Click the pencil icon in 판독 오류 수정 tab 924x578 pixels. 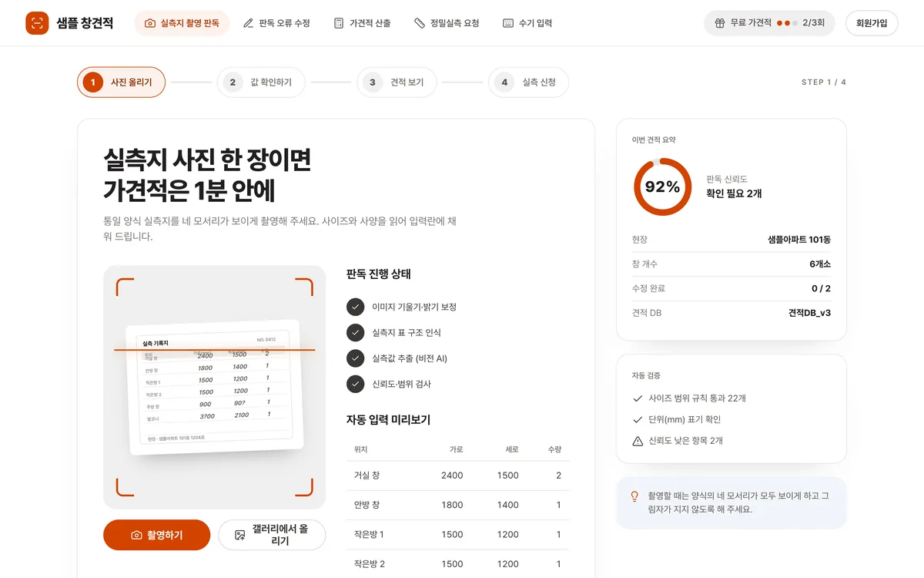[248, 23]
